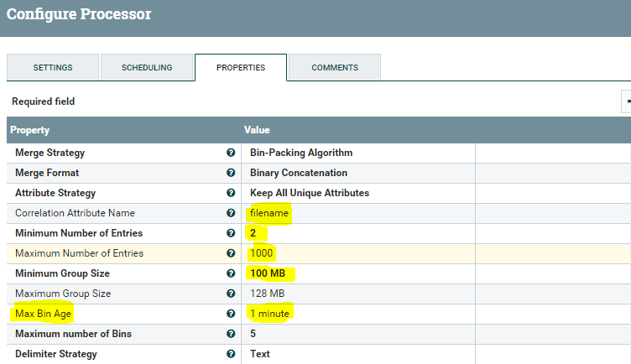Open Merge Format value Binary Concatenation
This screenshot has width=631, height=364.
(299, 174)
